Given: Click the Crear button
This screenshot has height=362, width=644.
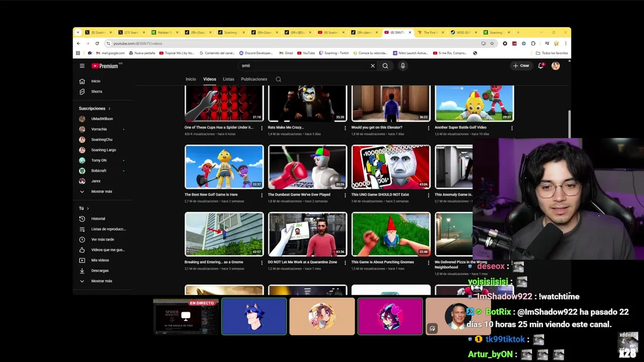Looking at the screenshot, I should click(x=521, y=66).
